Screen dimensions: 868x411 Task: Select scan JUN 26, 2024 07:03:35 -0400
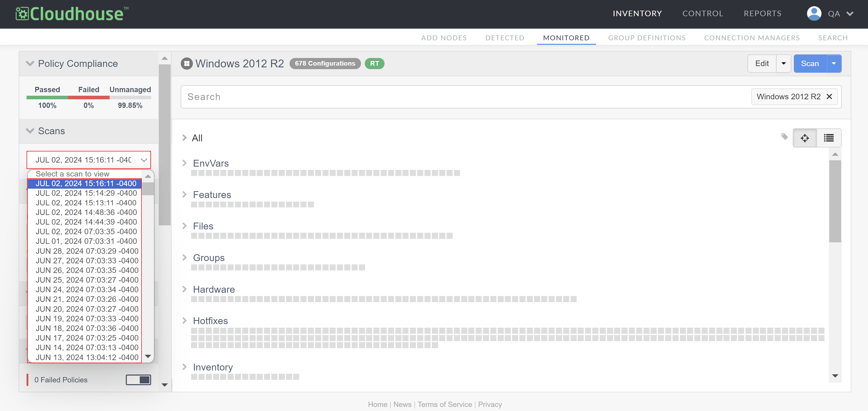(x=85, y=270)
